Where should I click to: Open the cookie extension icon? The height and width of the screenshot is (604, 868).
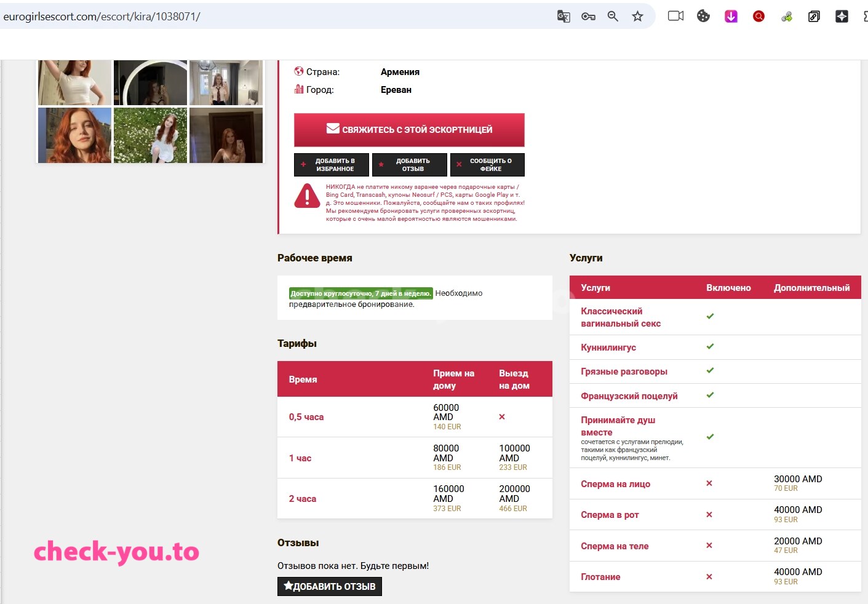tap(703, 16)
